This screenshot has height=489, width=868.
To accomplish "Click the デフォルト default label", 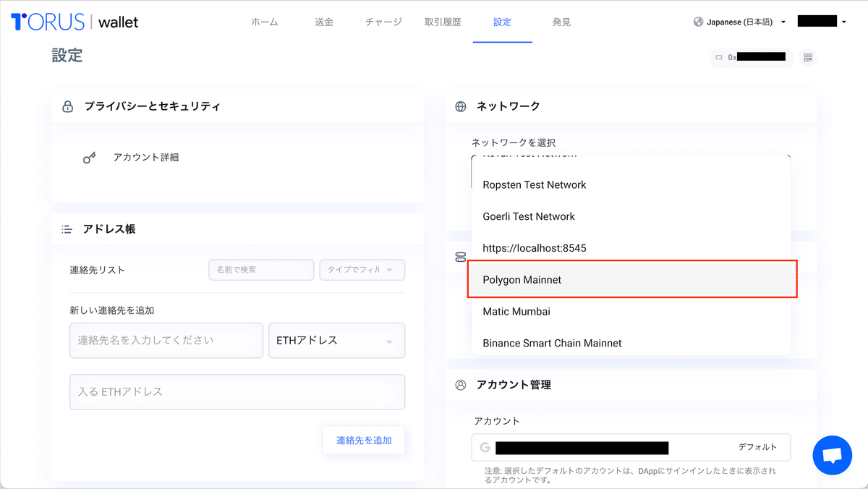I will point(757,447).
